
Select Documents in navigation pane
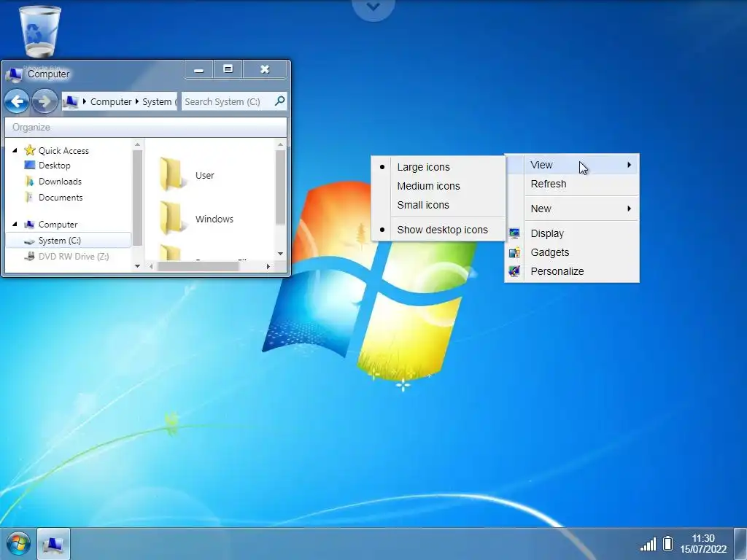point(61,197)
